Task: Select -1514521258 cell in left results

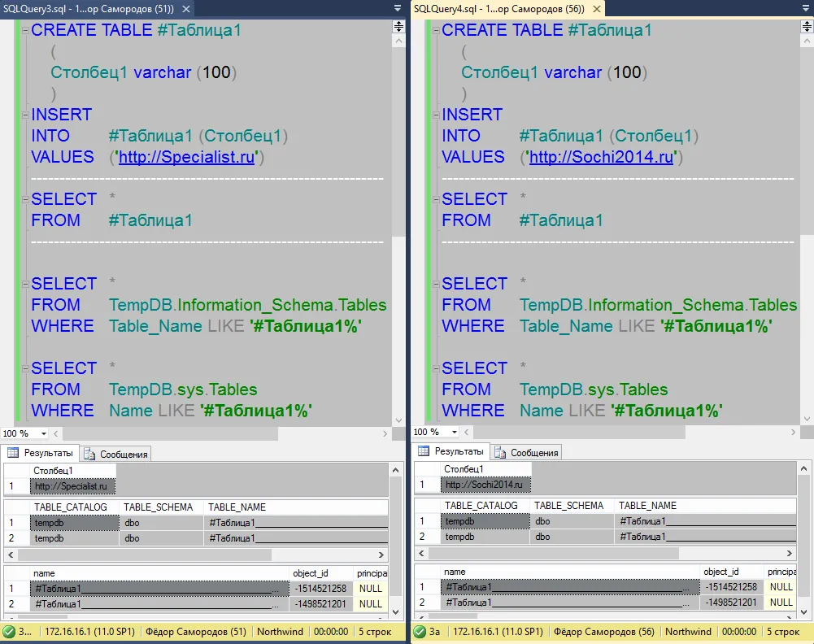Action: point(321,589)
